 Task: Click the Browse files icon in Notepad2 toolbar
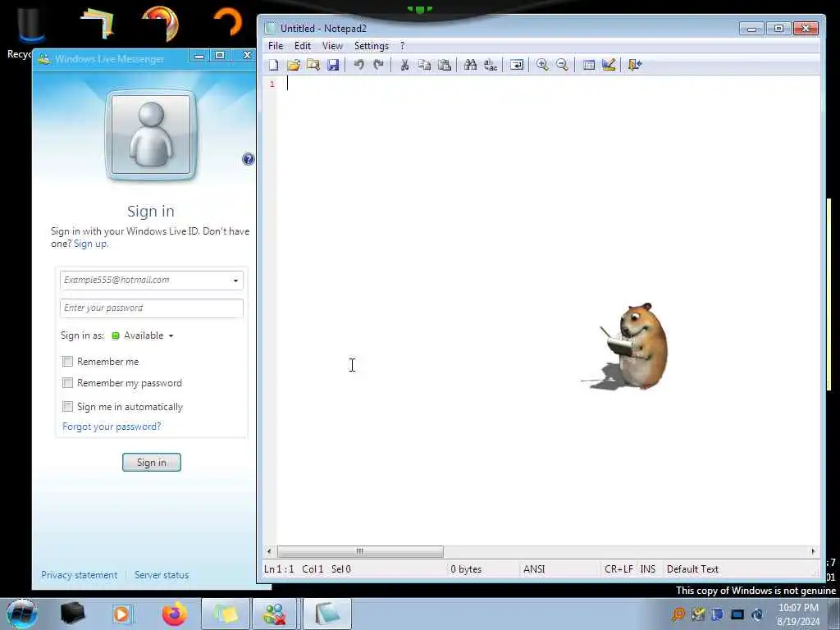pyautogui.click(x=313, y=65)
